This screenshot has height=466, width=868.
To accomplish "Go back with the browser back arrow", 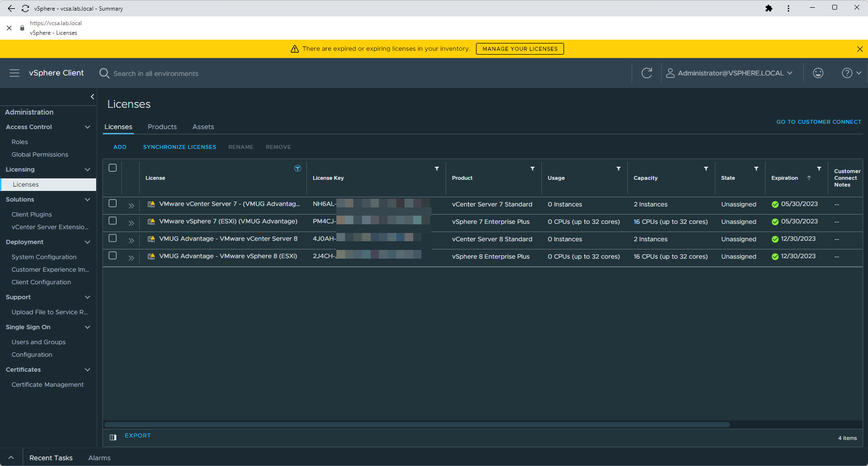I will click(x=11, y=8).
